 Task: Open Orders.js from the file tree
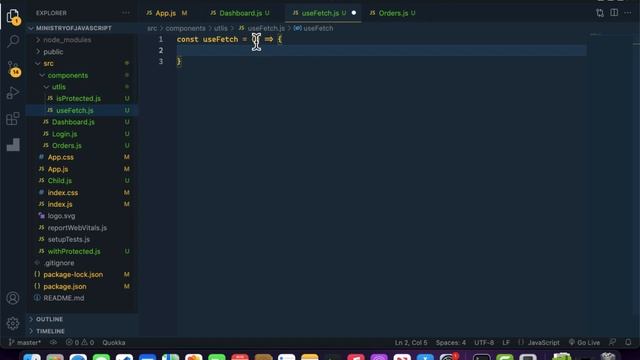coord(67,146)
